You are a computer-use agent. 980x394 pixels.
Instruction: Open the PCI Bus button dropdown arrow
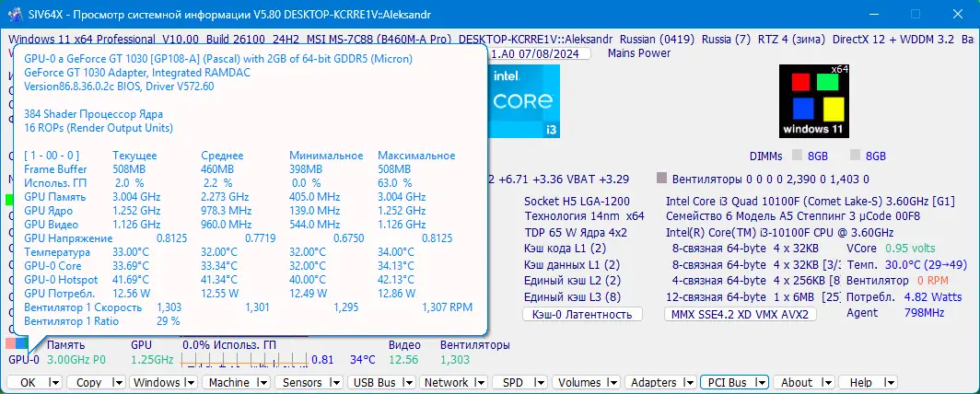coord(760,382)
